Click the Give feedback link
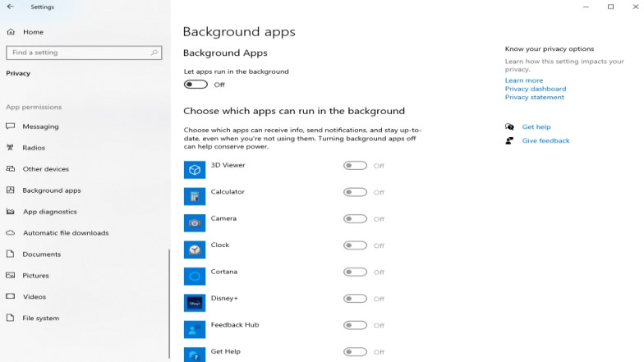644x362 pixels. (x=545, y=140)
